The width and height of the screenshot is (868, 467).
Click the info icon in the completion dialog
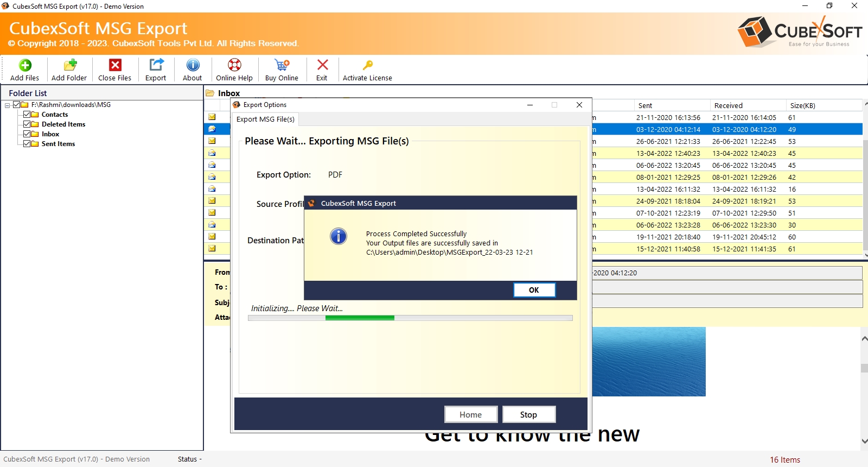coord(339,236)
